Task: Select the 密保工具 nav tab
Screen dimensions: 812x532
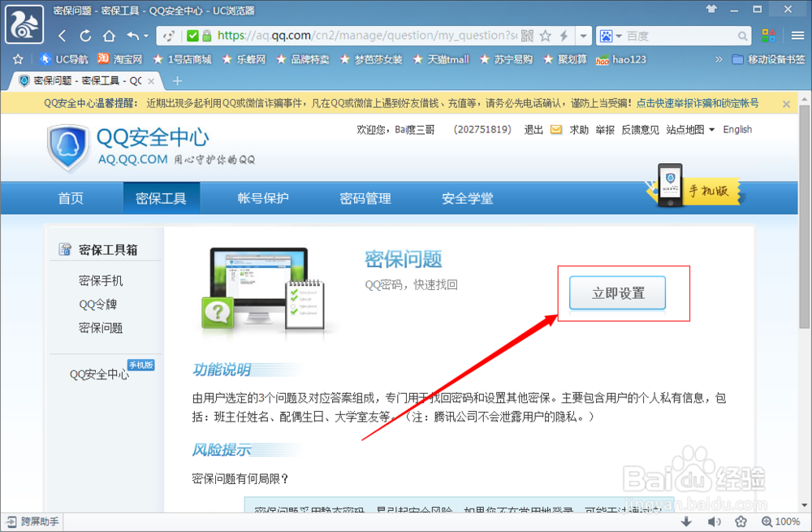Action: (x=161, y=198)
